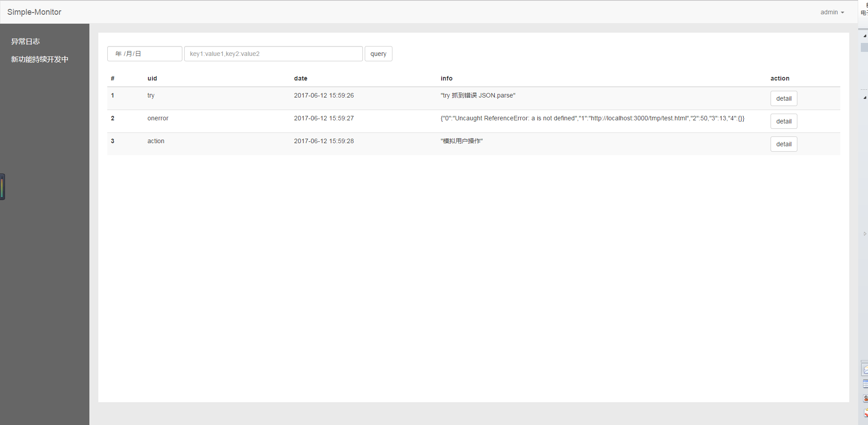Click date '2017-06-12 15:59:26'
The image size is (868, 425).
[324, 95]
